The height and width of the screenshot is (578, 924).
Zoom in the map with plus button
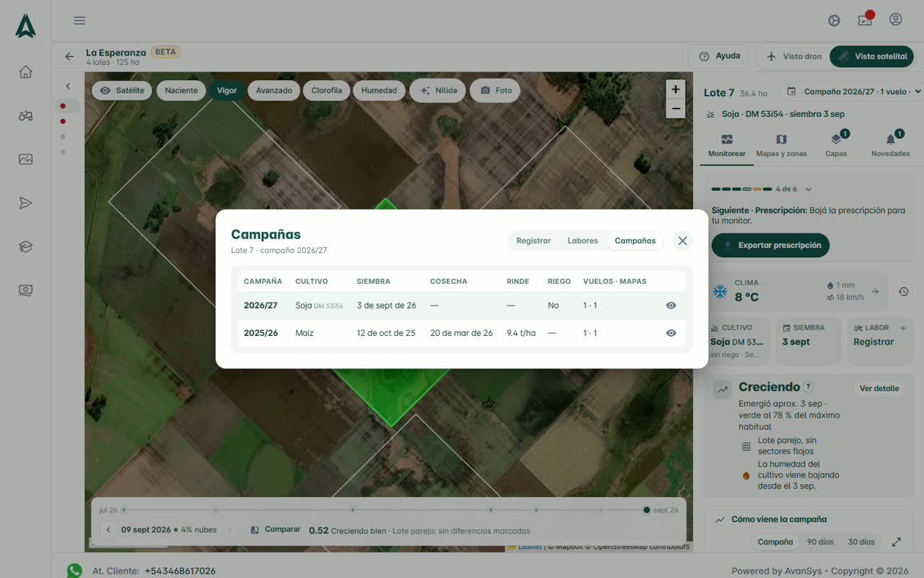click(x=676, y=90)
